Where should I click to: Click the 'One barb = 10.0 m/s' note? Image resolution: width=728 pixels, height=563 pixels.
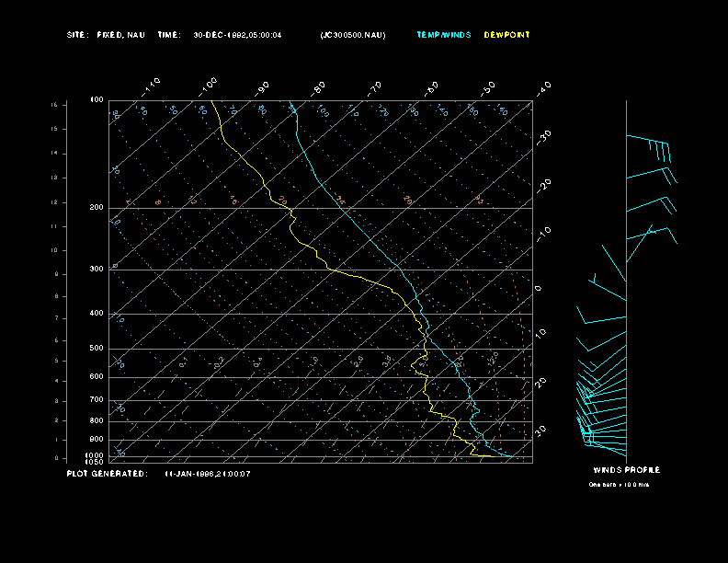click(x=619, y=485)
